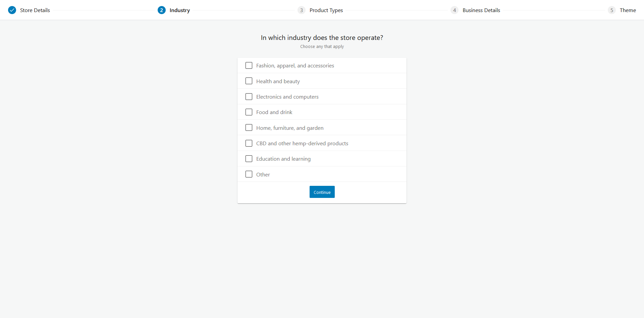The width and height of the screenshot is (644, 318).
Task: Toggle CBD and other hemp-derived products
Action: click(249, 143)
